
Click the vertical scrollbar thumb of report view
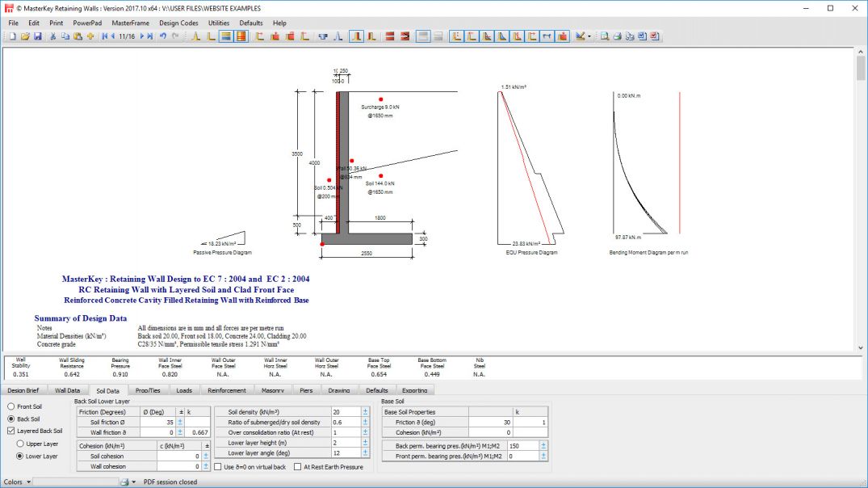861,69
